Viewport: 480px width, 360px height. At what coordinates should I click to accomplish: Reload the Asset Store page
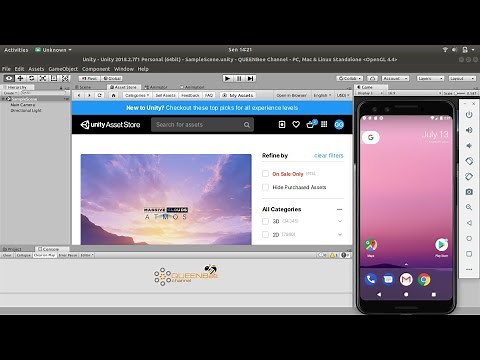click(x=99, y=95)
